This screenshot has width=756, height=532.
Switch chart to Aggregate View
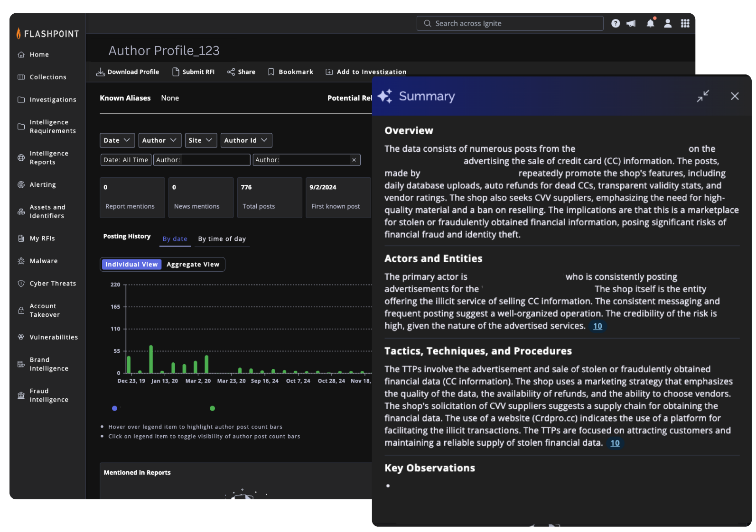coord(193,265)
